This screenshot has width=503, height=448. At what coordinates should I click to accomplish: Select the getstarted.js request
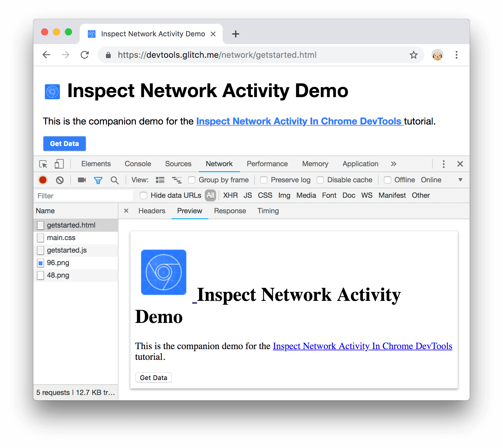pyautogui.click(x=76, y=251)
